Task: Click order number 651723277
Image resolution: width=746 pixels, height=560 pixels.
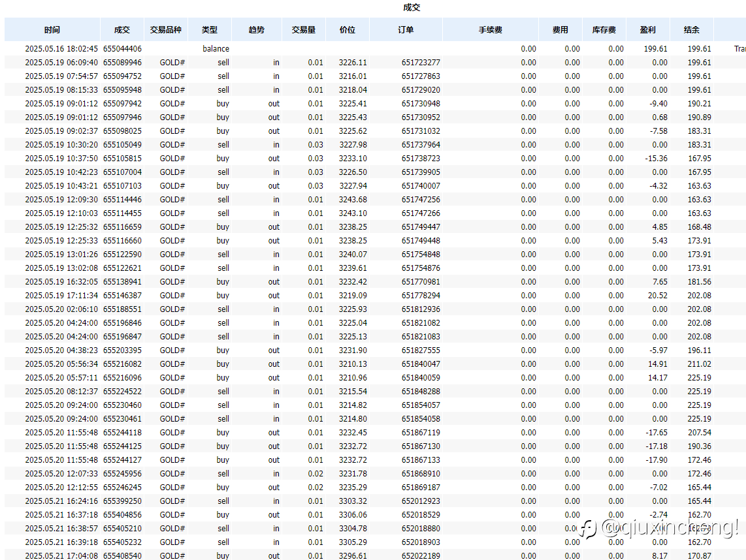Action: (421, 62)
